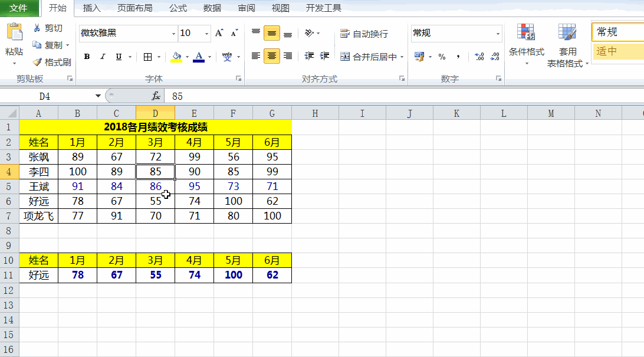The width and height of the screenshot is (644, 357).
Task: Align text to the left
Action: click(256, 56)
